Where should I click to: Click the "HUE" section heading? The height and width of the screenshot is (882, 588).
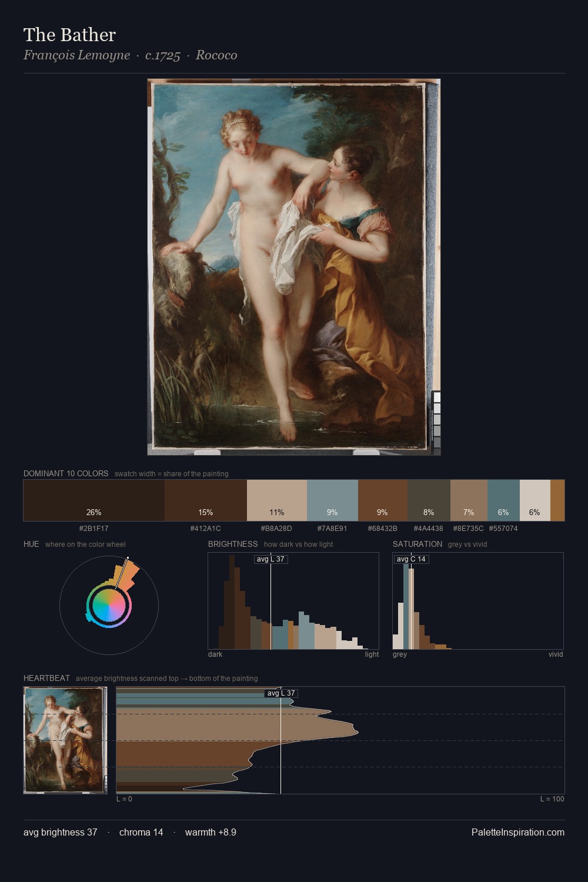point(31,544)
